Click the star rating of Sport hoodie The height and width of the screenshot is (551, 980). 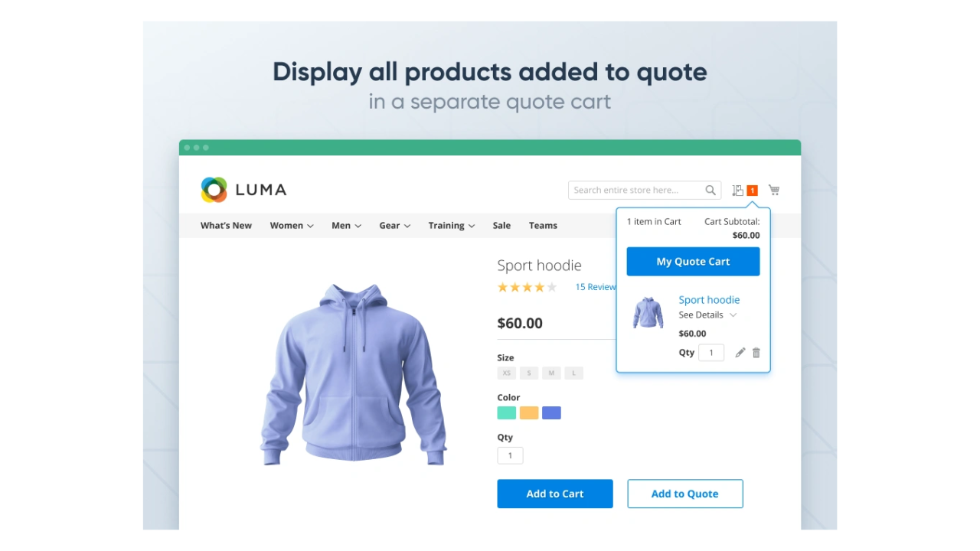pos(528,287)
